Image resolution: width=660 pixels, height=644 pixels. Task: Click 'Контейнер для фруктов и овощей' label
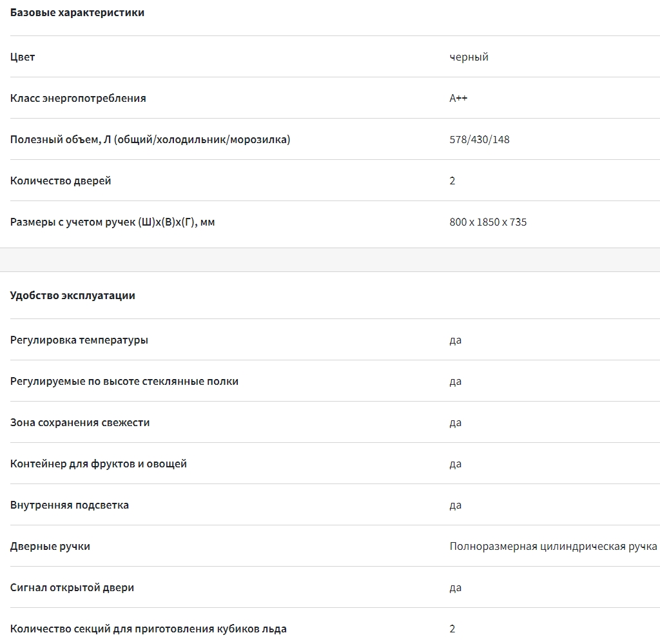tap(99, 463)
